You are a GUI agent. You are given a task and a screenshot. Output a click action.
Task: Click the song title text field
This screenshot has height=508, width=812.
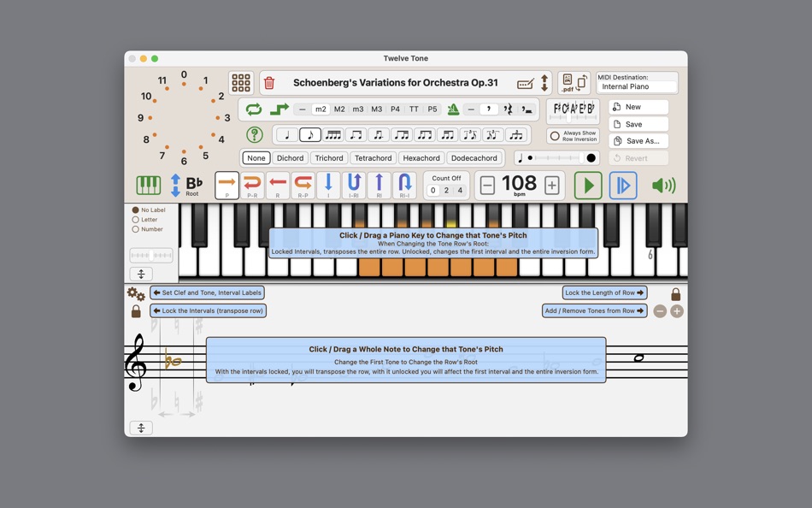pyautogui.click(x=397, y=82)
